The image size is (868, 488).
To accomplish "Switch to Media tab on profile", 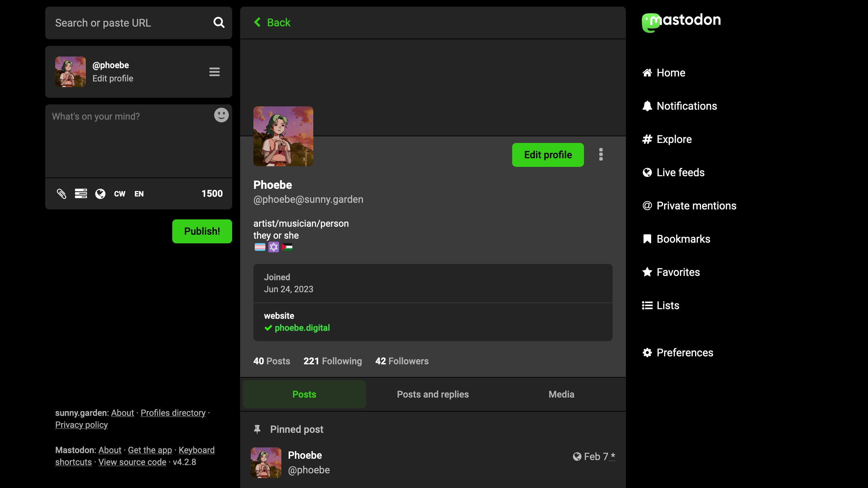I will pos(561,394).
